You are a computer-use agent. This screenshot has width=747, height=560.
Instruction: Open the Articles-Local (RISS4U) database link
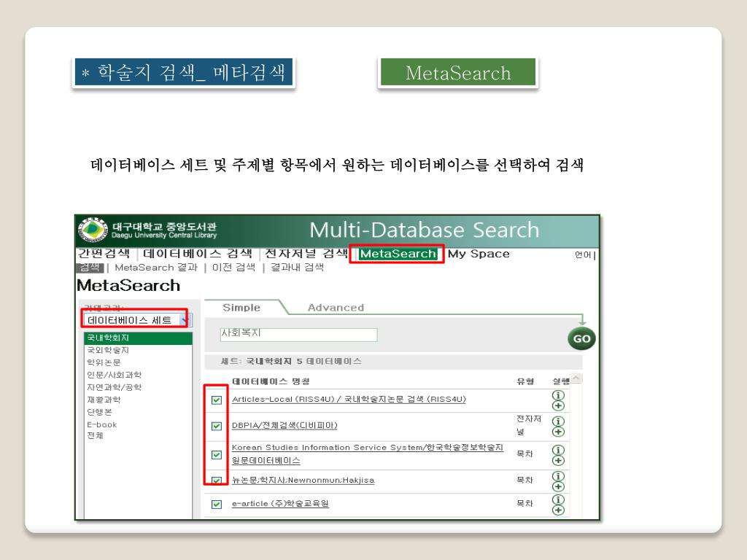click(349, 399)
